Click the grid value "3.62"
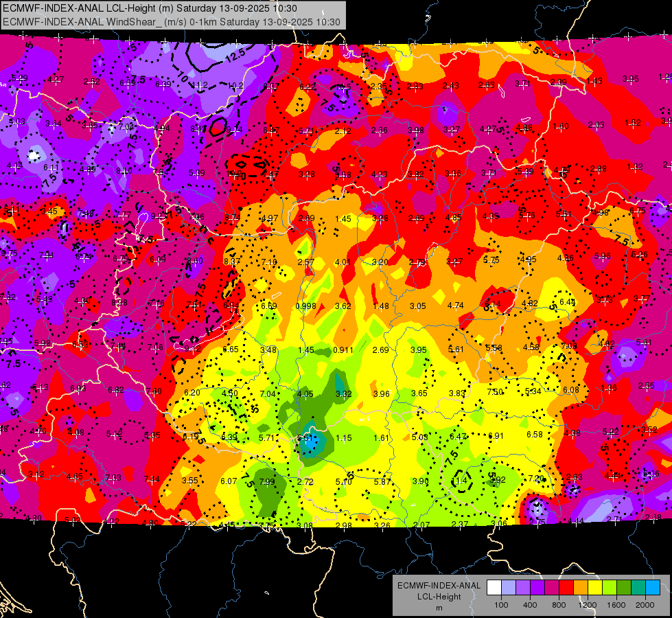This screenshot has height=618, width=672. point(343,306)
